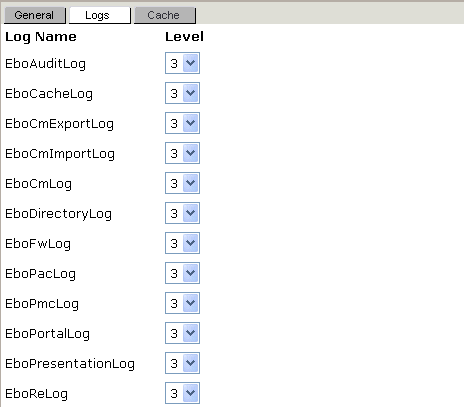
Task: Open the EboPortalLog level dropdown
Action: click(182, 333)
